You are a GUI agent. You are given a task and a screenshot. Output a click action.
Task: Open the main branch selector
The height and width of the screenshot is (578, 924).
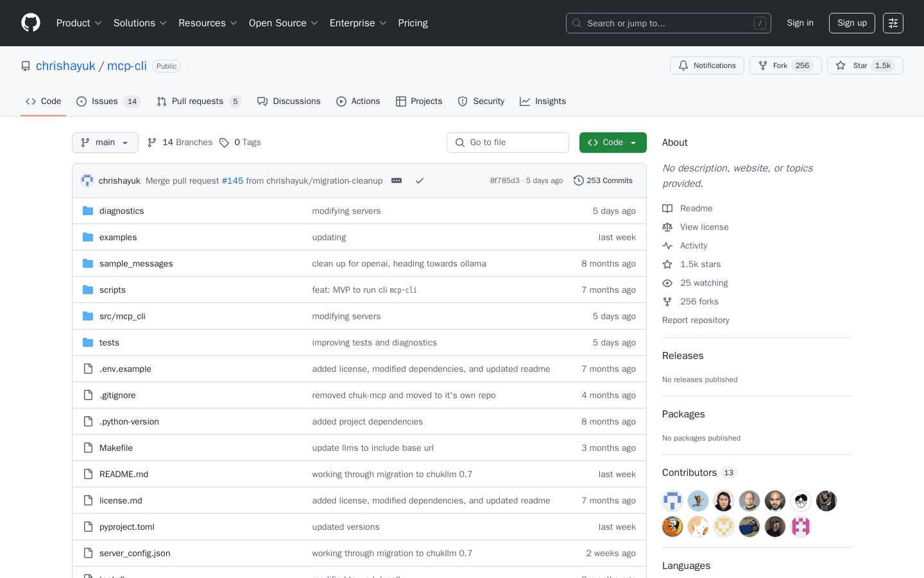pyautogui.click(x=105, y=142)
